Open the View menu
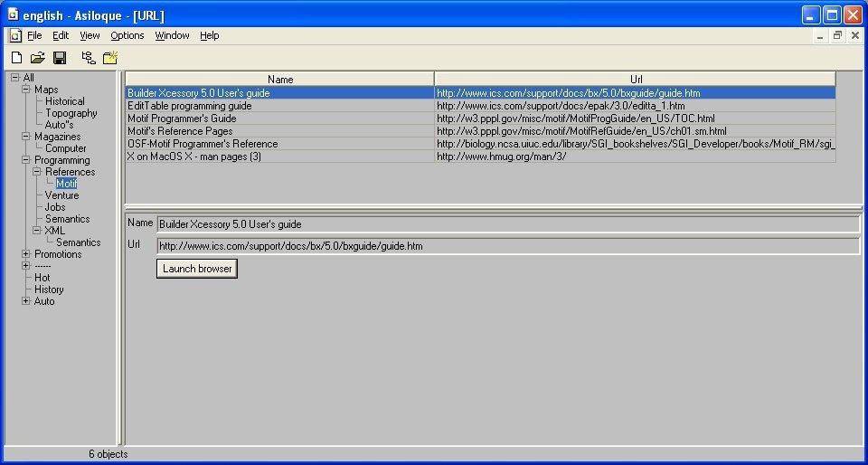Image resolution: width=868 pixels, height=465 pixels. [90, 36]
